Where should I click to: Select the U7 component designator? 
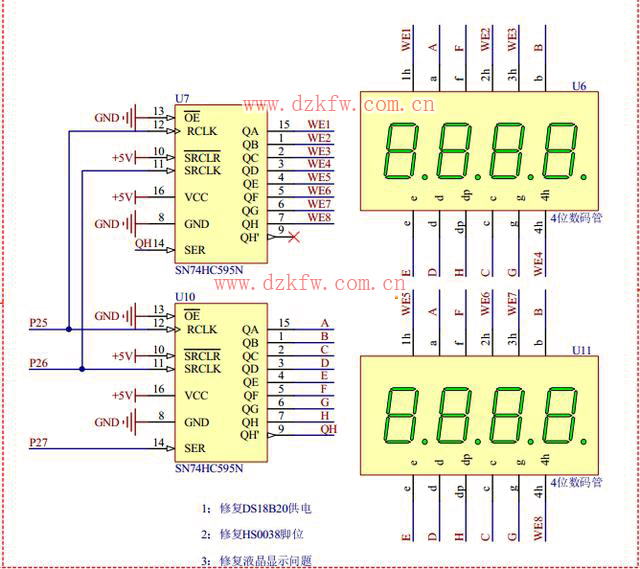tap(181, 98)
